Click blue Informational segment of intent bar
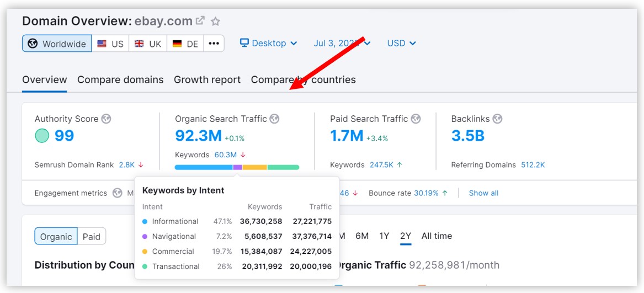Image resolution: width=644 pixels, height=293 pixels. [204, 167]
